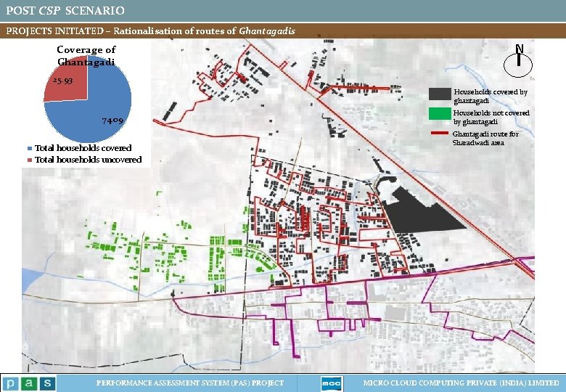Click the dark grey covered-households legend swatch
This screenshot has height=392, width=566.
click(440, 94)
